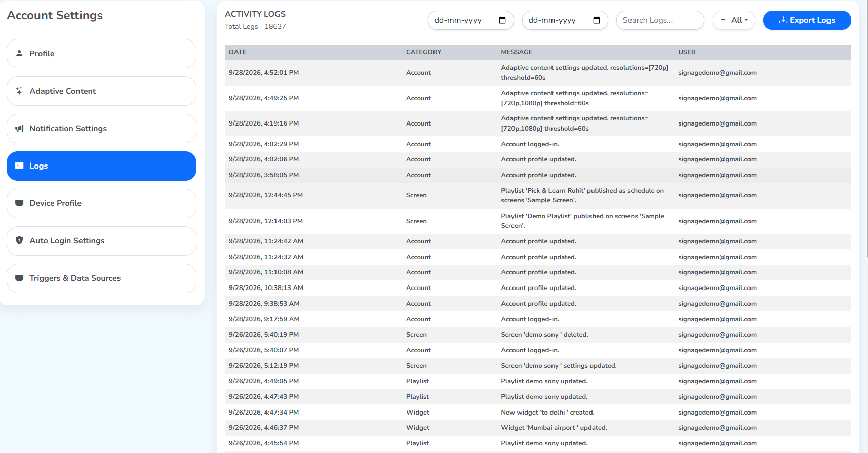Screen dimensions: 868x453
Task: Click the Auto Login shield icon
Action: (19, 240)
